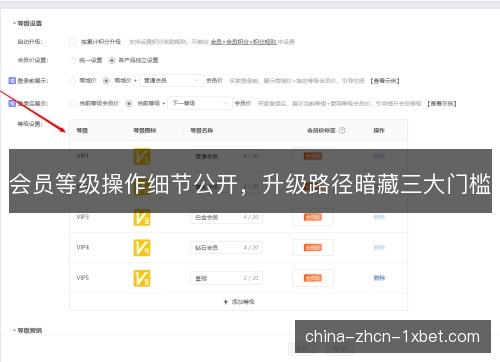Viewport: 500px width, 362px height.
Task: Click the 删除 link in VIP5 row
Action: click(379, 278)
